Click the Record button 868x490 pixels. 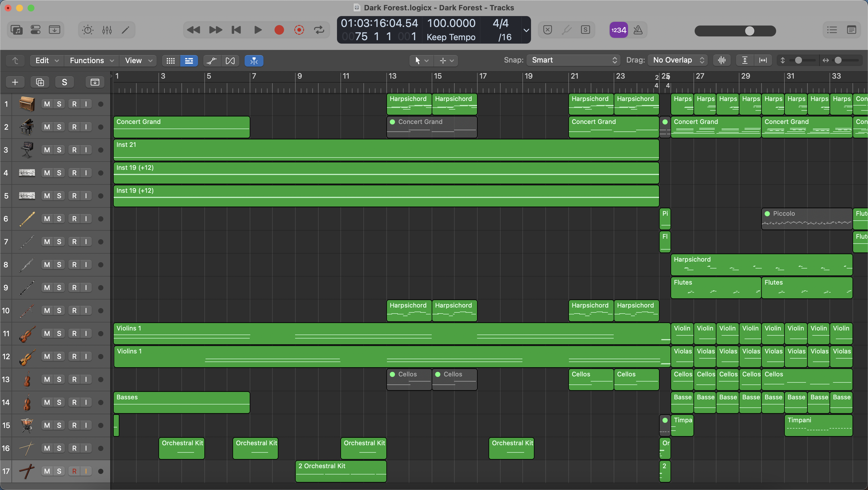pos(279,30)
